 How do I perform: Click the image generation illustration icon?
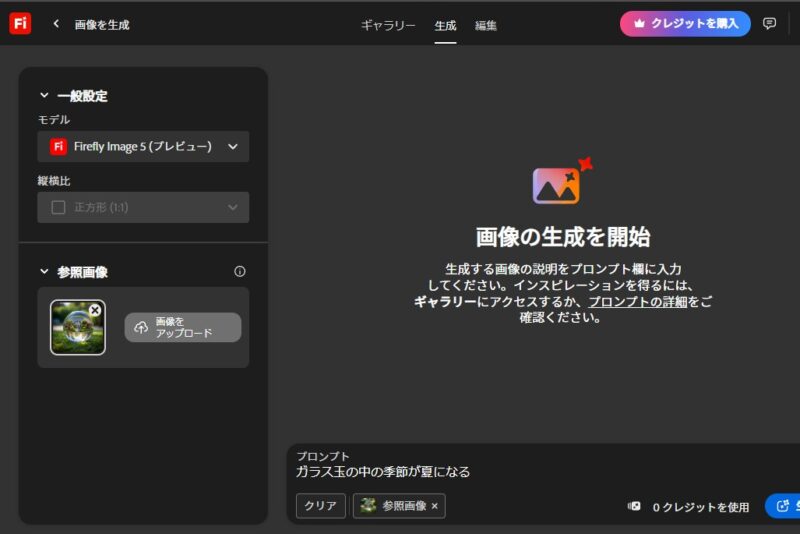click(x=562, y=181)
